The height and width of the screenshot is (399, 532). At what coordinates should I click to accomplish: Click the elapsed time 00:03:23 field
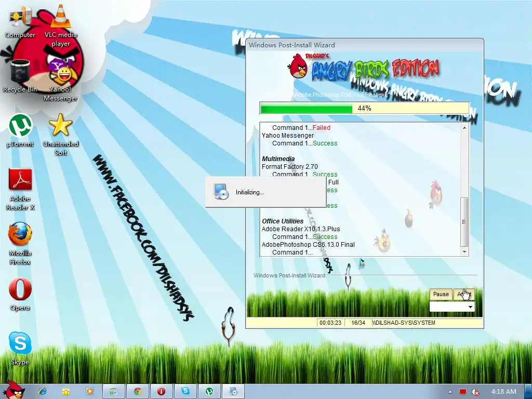pyautogui.click(x=330, y=323)
